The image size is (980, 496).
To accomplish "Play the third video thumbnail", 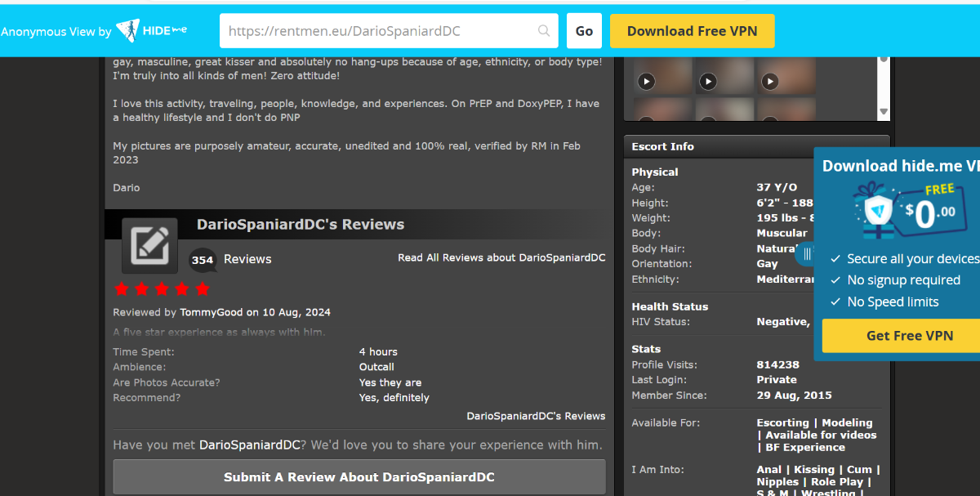I will coord(770,81).
